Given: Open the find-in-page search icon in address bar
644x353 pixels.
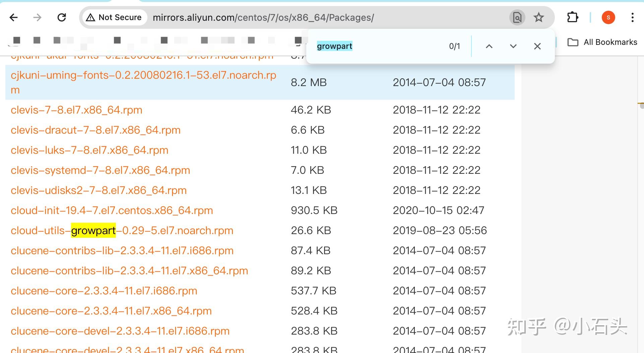Looking at the screenshot, I should point(517,17).
